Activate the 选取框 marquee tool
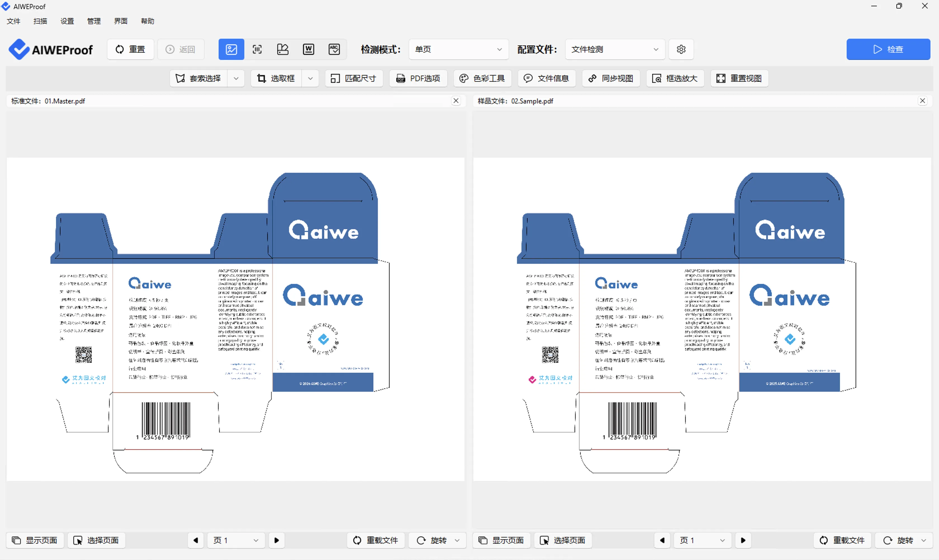The image size is (939, 560). 276,79
